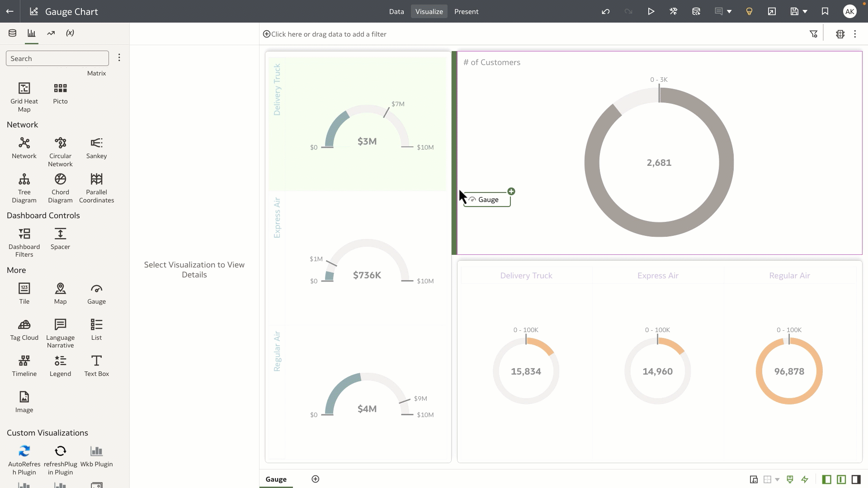Switch to the Present tab

coord(466,11)
